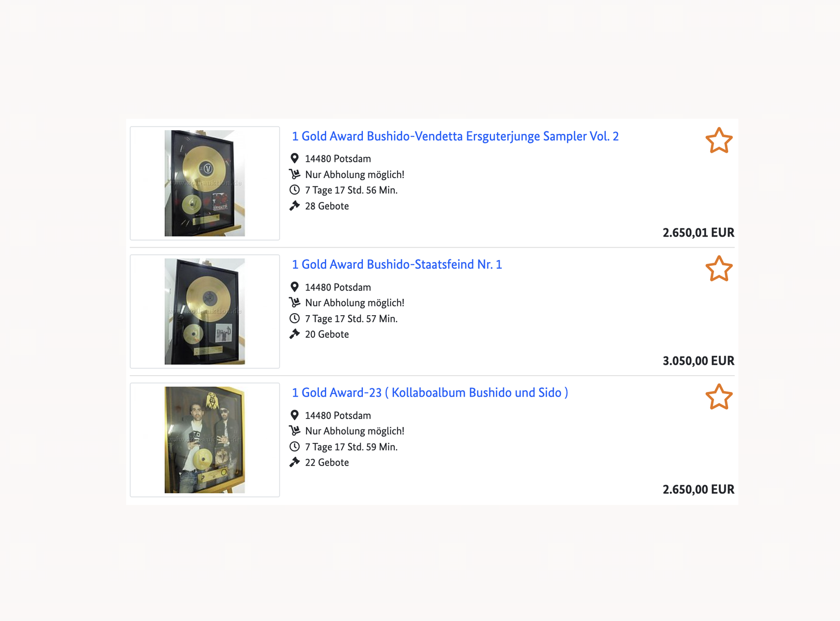The width and height of the screenshot is (840, 621).
Task: Click the pickup hand-truck icon on the Vendetta listing
Action: (x=295, y=174)
